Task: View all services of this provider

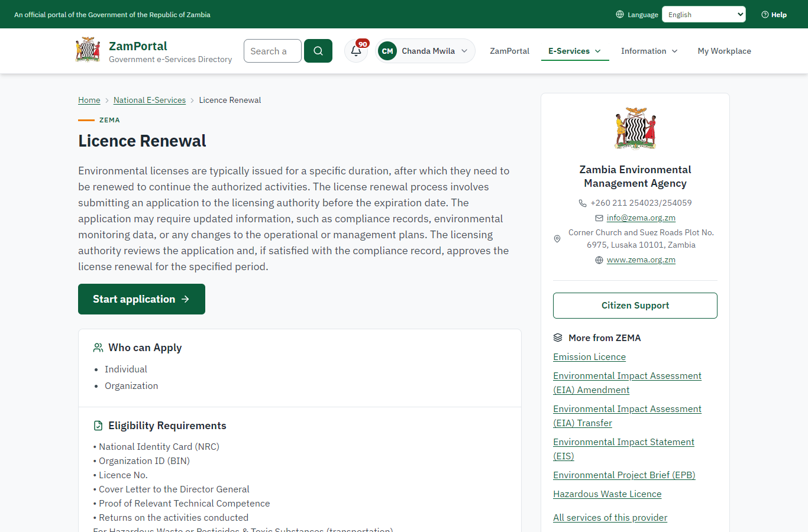Action: pos(610,518)
